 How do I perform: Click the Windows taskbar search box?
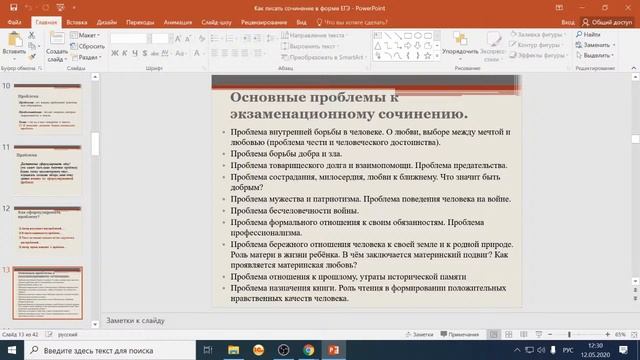110,350
